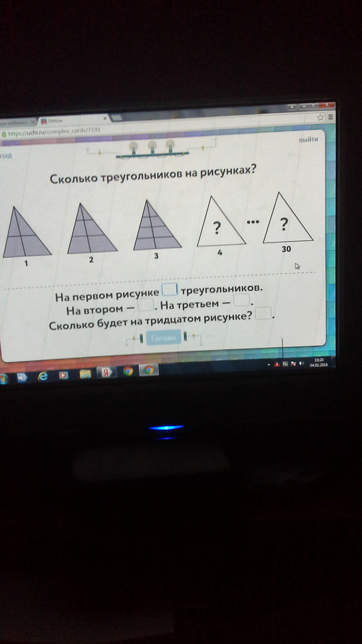Open the Chrome hamburger menu
The height and width of the screenshot is (644, 362).
[x=331, y=116]
